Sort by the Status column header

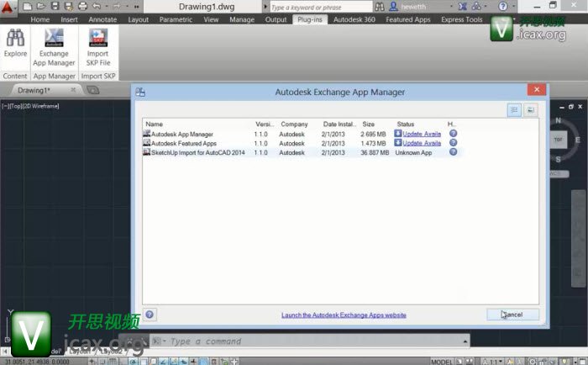coord(406,124)
